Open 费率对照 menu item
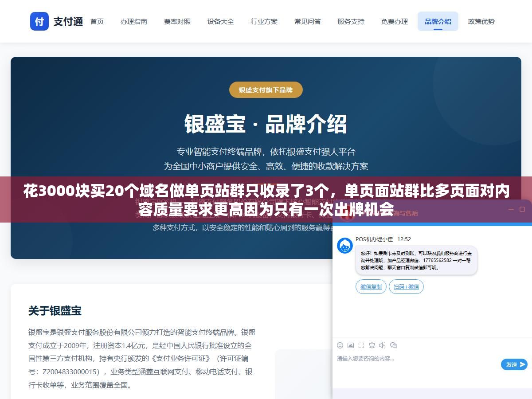The image size is (532, 399). click(x=177, y=21)
